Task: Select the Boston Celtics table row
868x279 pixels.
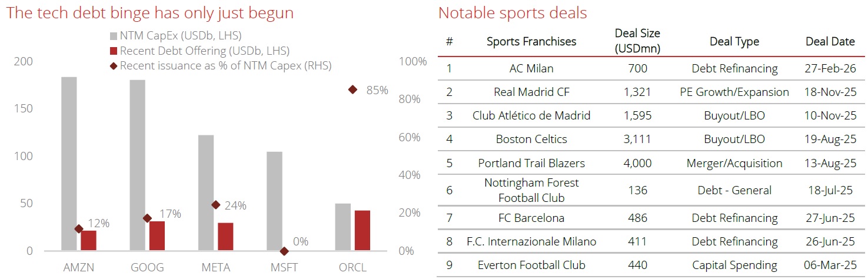Action: coord(531,139)
